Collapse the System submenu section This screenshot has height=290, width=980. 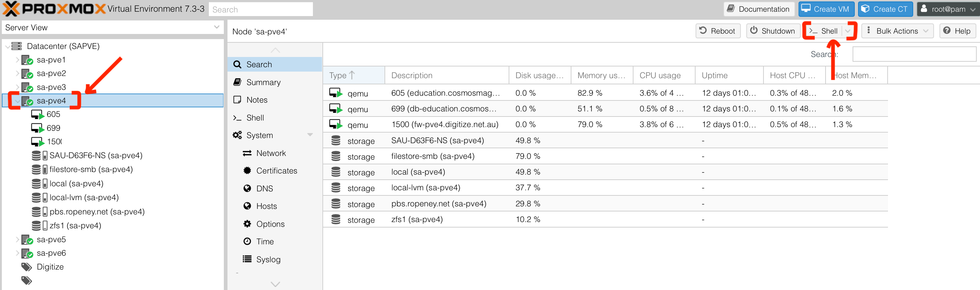(310, 135)
